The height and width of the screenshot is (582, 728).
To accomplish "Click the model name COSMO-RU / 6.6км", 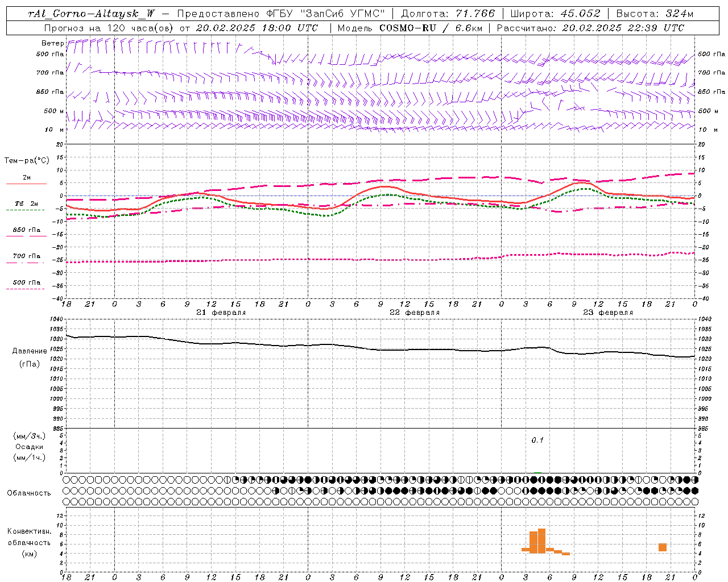I will pos(430,28).
